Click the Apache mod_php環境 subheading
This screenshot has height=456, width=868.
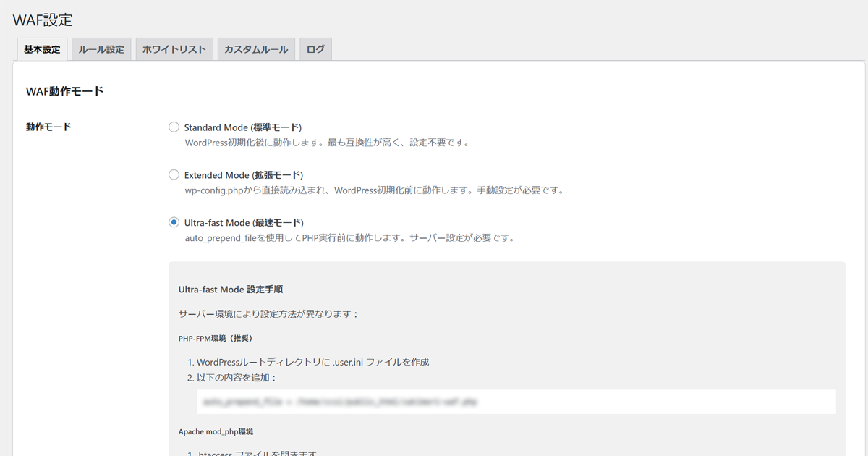[216, 431]
